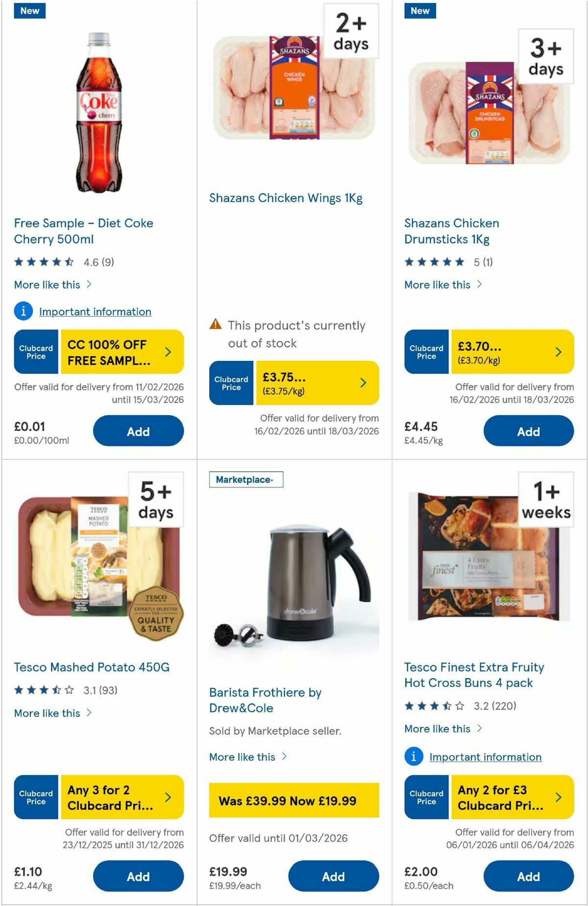This screenshot has width=588, height=906.
Task: Click the New badge on Diet Coke Cherry
Action: [29, 10]
